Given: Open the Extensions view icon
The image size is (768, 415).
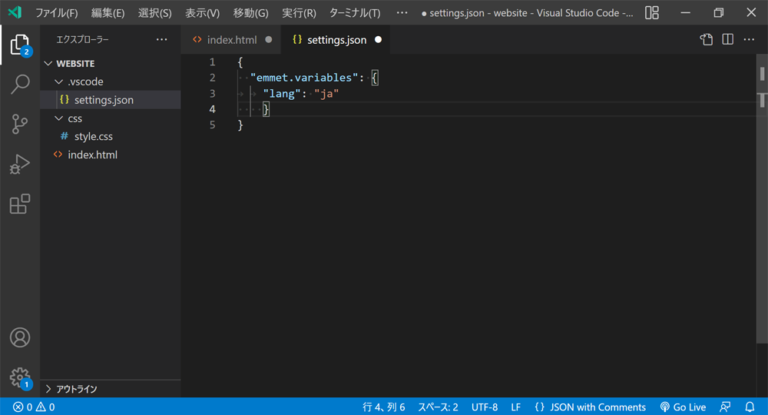Looking at the screenshot, I should pyautogui.click(x=19, y=204).
